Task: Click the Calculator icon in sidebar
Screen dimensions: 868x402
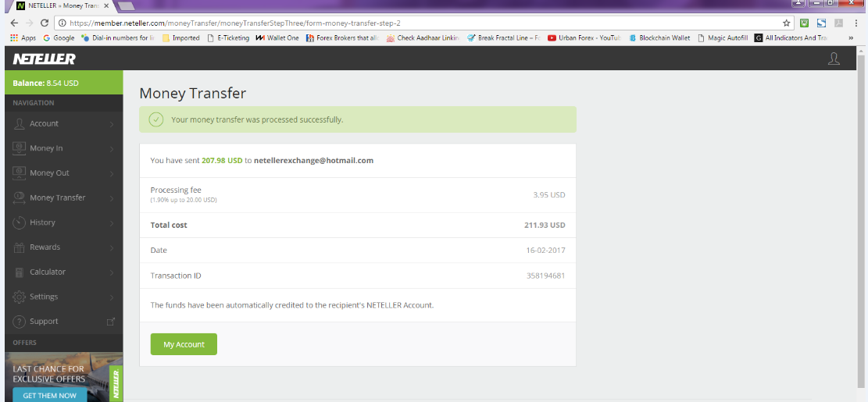Action: pyautogui.click(x=20, y=272)
